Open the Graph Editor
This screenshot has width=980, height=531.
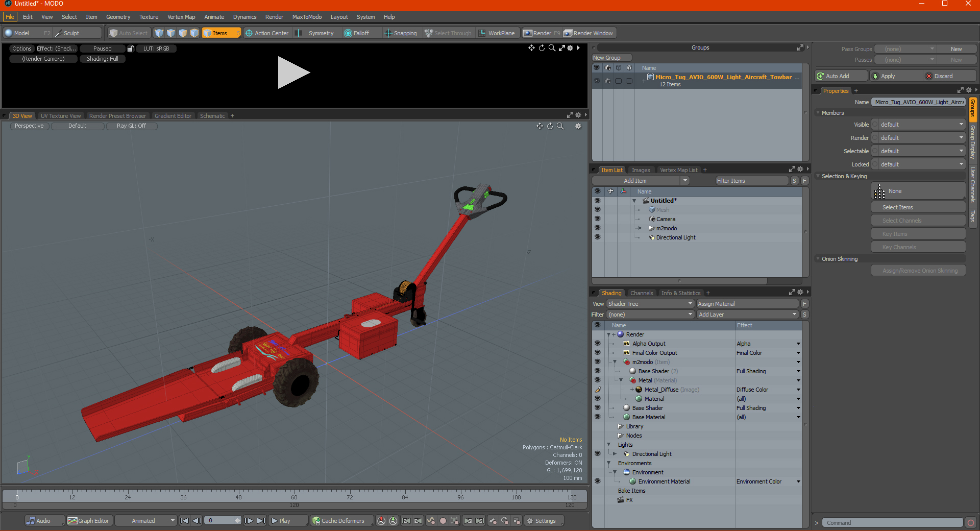pyautogui.click(x=89, y=521)
